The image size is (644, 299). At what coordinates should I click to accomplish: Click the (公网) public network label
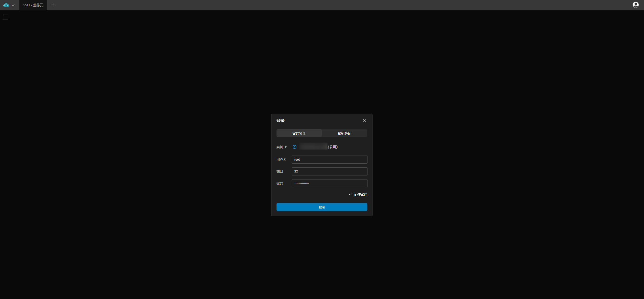point(333,147)
